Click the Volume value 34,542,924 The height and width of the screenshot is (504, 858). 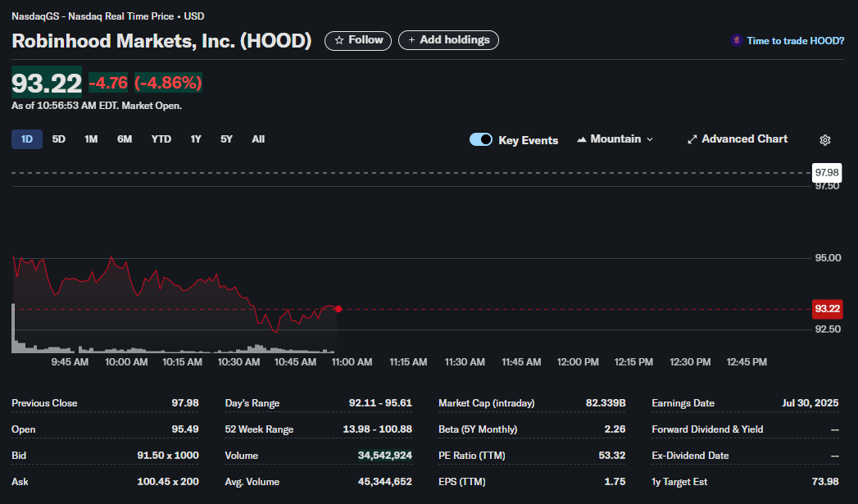coord(385,456)
